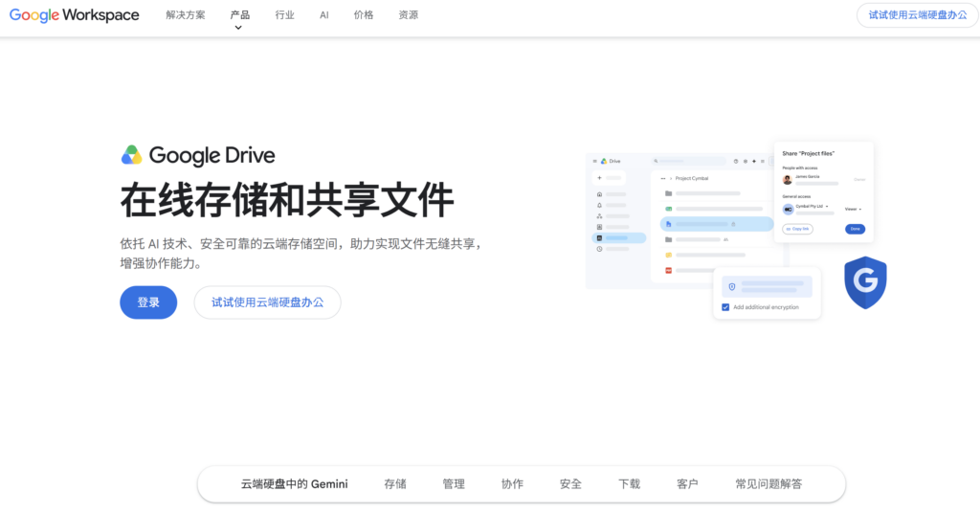Go to the AI navigation item
Screen dimensions: 980x514
click(x=323, y=15)
